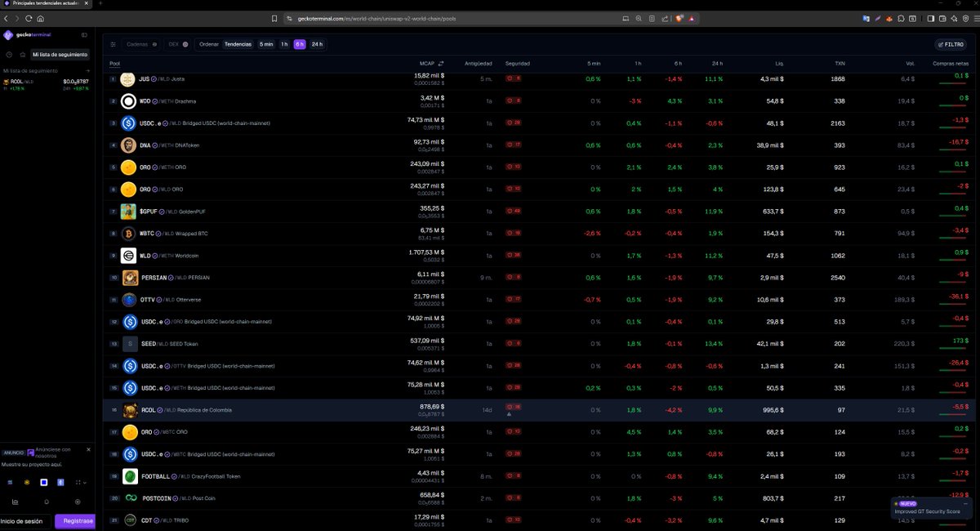Click the POSTCOIN infinity token icon

click(130, 498)
